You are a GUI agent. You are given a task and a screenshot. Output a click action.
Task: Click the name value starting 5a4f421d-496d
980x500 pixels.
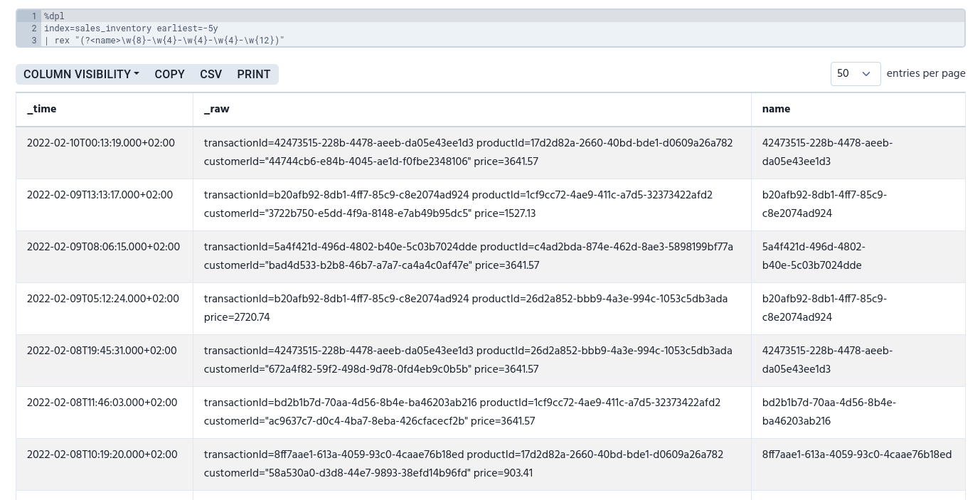point(813,257)
